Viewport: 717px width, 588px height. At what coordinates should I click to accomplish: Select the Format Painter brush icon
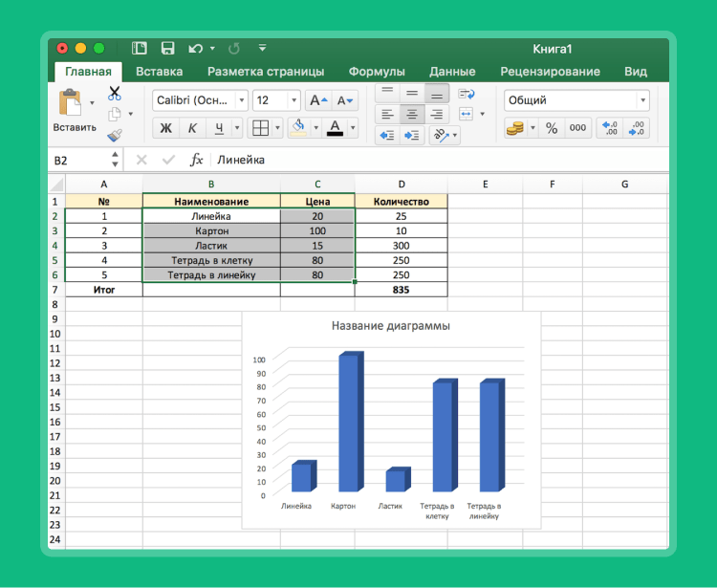pyautogui.click(x=115, y=136)
